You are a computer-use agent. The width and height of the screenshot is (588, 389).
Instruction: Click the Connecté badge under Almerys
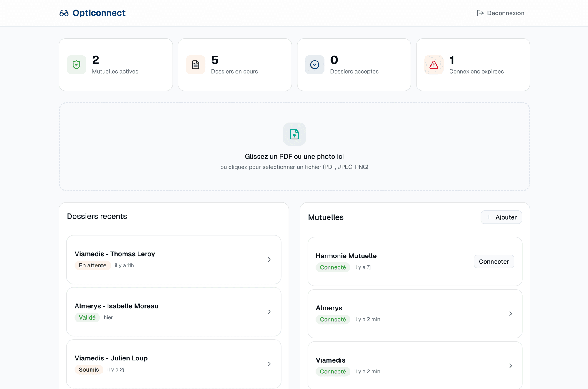pyautogui.click(x=333, y=319)
